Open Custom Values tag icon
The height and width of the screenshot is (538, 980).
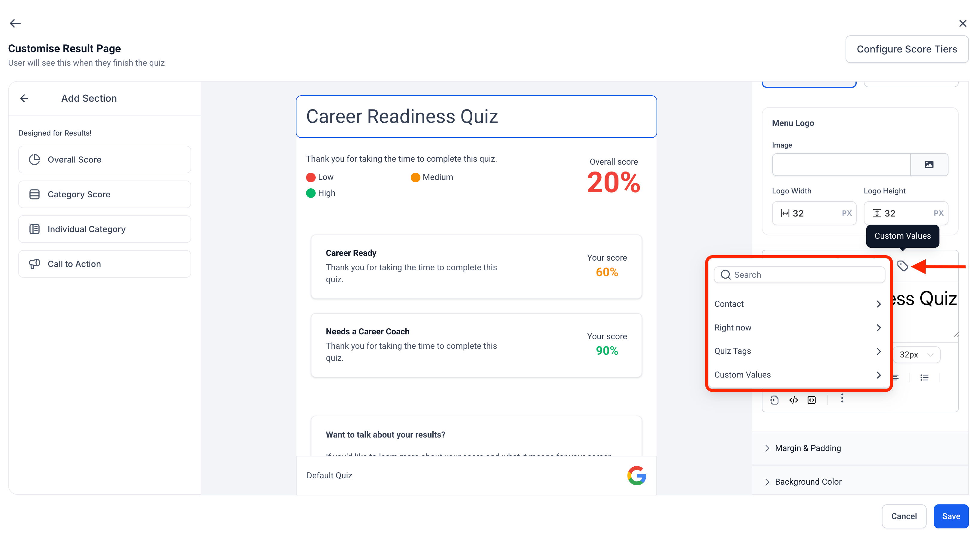pyautogui.click(x=902, y=266)
